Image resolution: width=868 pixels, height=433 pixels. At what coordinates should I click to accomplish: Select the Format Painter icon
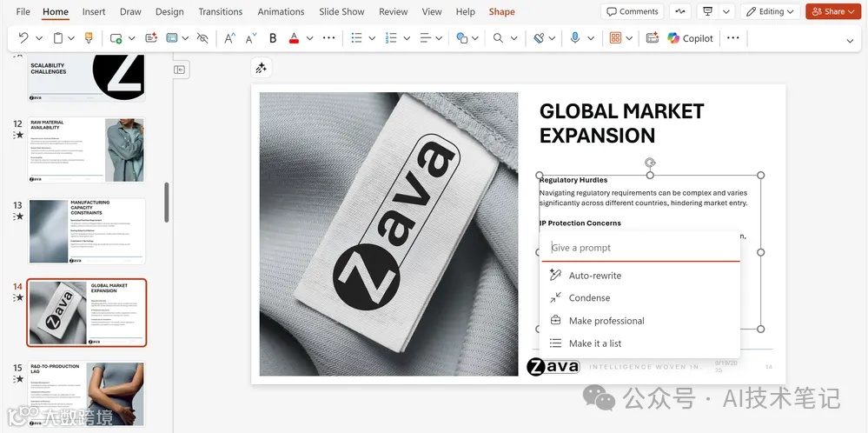(x=89, y=38)
